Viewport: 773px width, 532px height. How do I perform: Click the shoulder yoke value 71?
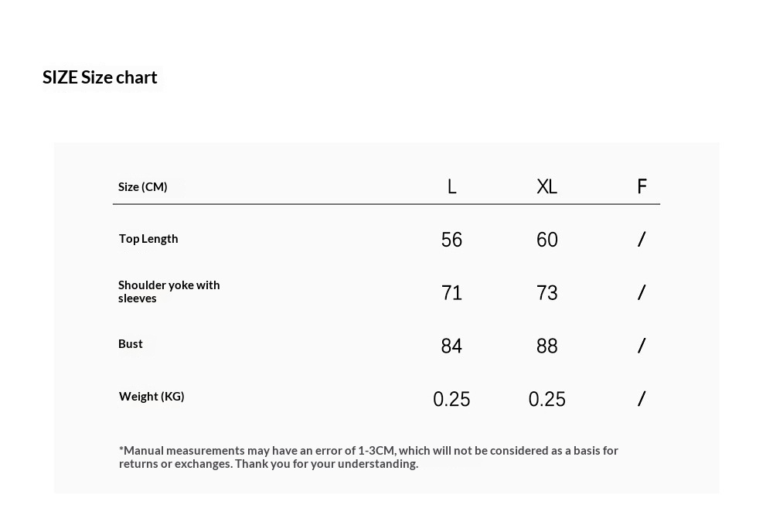click(x=451, y=293)
